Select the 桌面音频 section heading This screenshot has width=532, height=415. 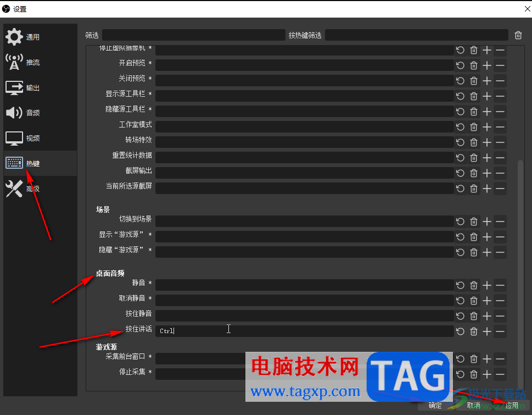[110, 273]
